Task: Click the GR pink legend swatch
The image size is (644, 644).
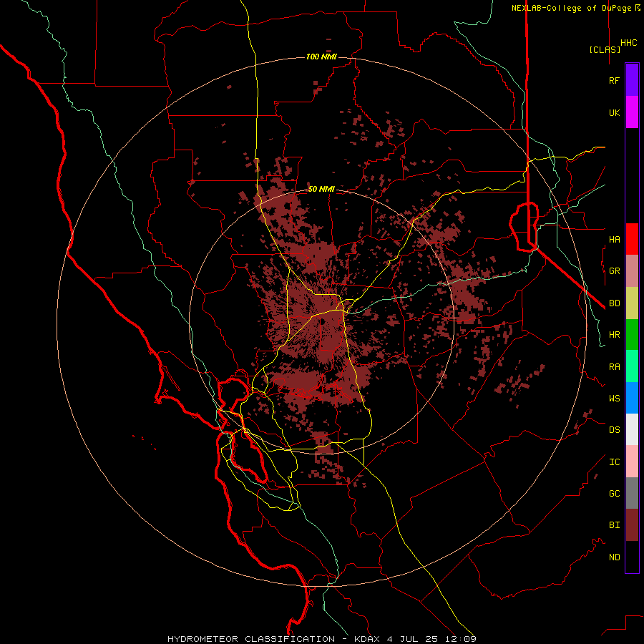Action: click(632, 271)
